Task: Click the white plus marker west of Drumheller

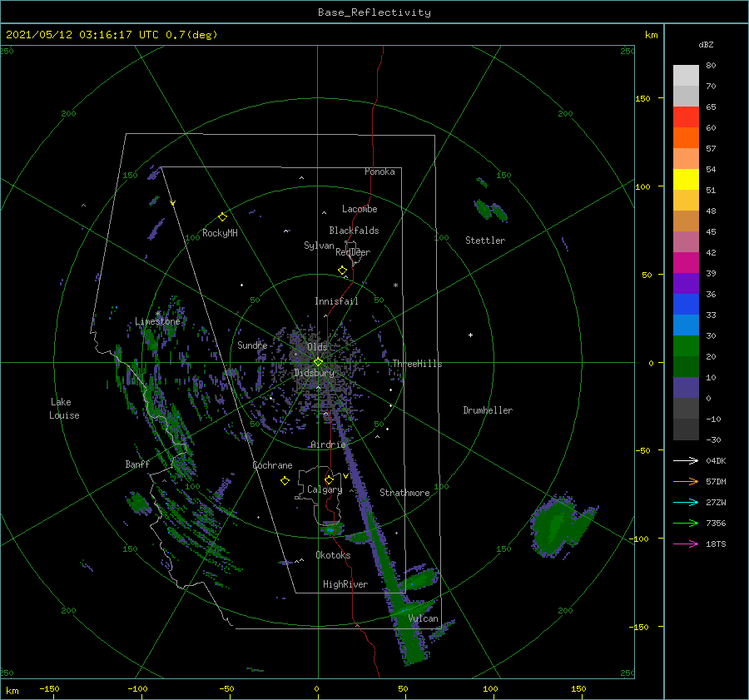Action: coord(470,335)
